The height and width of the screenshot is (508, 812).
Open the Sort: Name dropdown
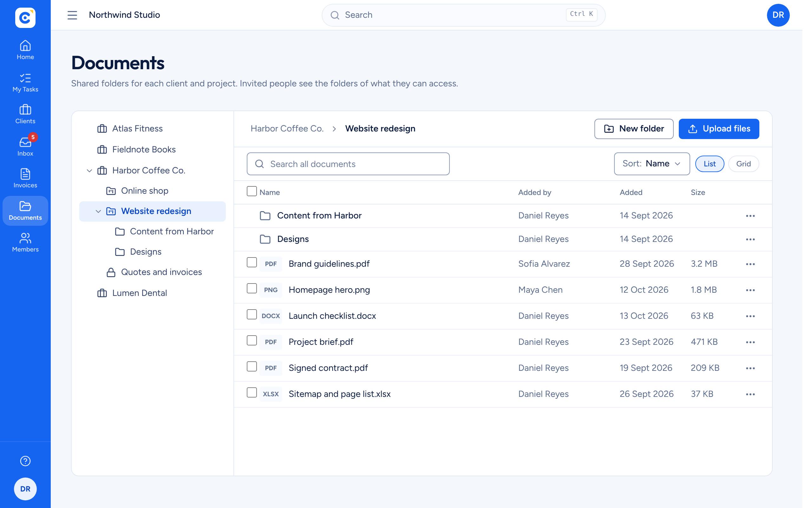[x=652, y=164]
